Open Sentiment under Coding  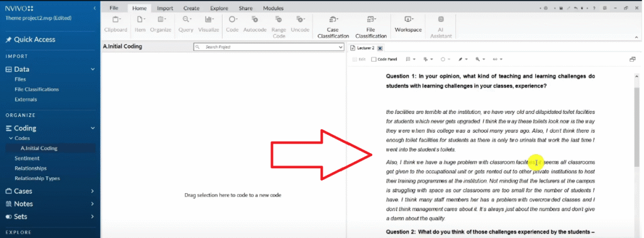pos(27,158)
